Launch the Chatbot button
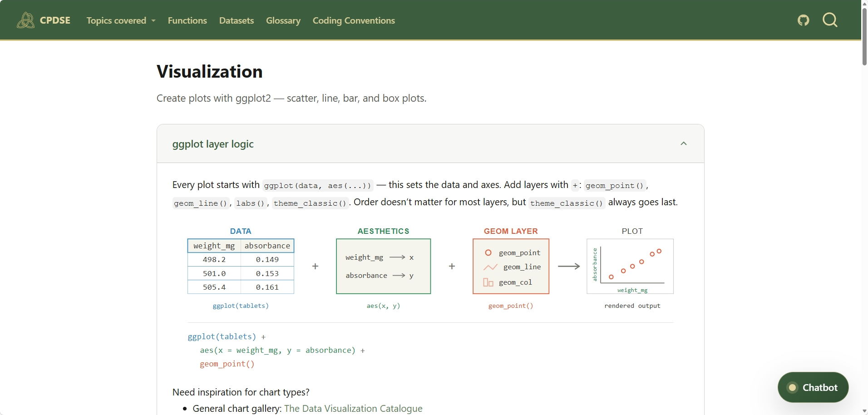Viewport: 868px width, 415px height. pos(813,387)
